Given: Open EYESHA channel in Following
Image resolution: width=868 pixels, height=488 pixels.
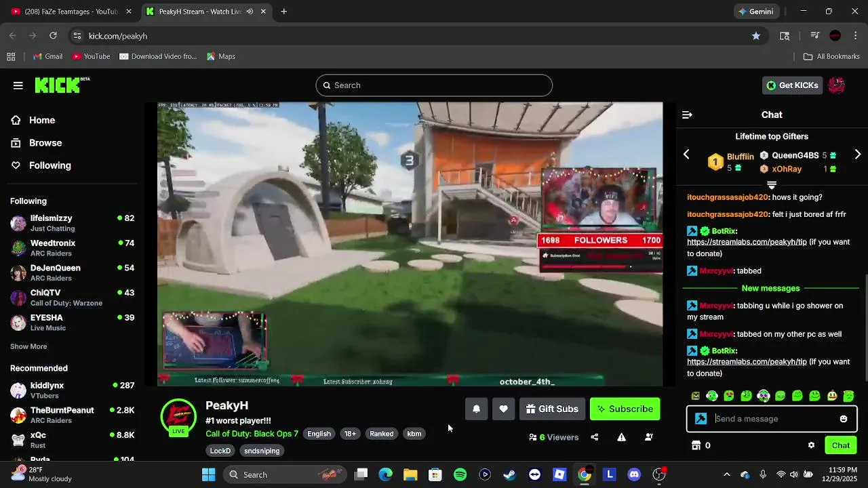Looking at the screenshot, I should (72, 323).
